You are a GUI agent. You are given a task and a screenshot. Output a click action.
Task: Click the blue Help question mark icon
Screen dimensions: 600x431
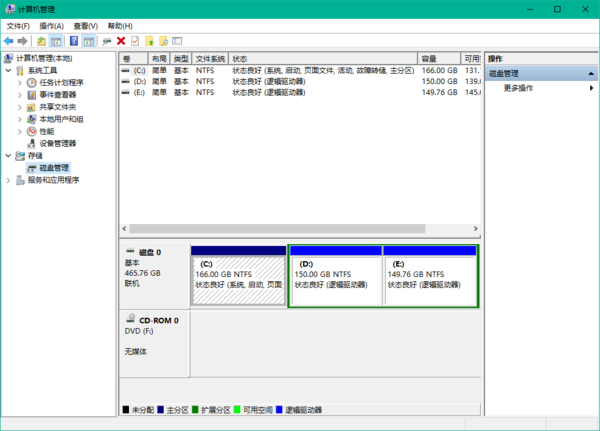coord(73,41)
